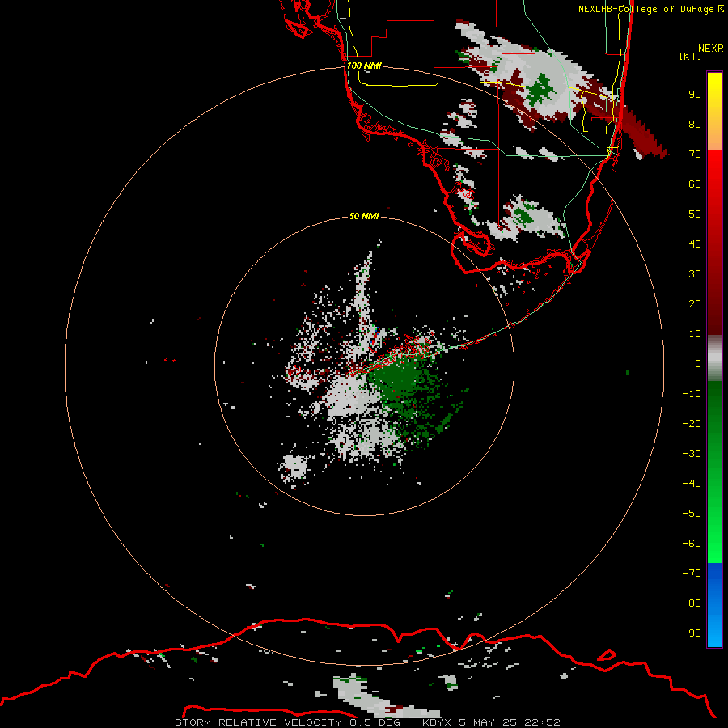Click the 100 NMI range ring label
The height and width of the screenshot is (728, 728).
(x=364, y=66)
